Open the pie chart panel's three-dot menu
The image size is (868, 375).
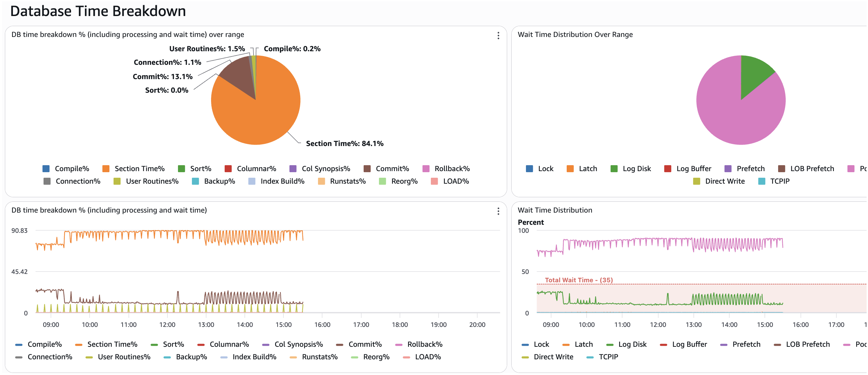point(498,36)
